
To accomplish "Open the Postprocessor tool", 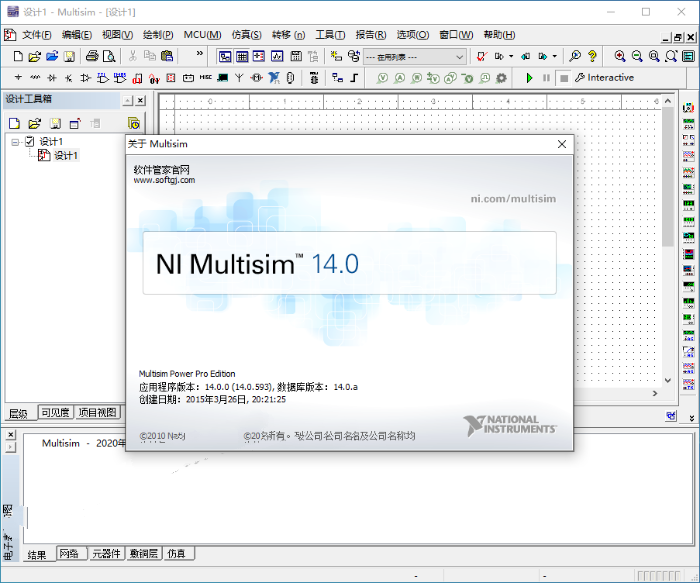I will click(x=296, y=56).
